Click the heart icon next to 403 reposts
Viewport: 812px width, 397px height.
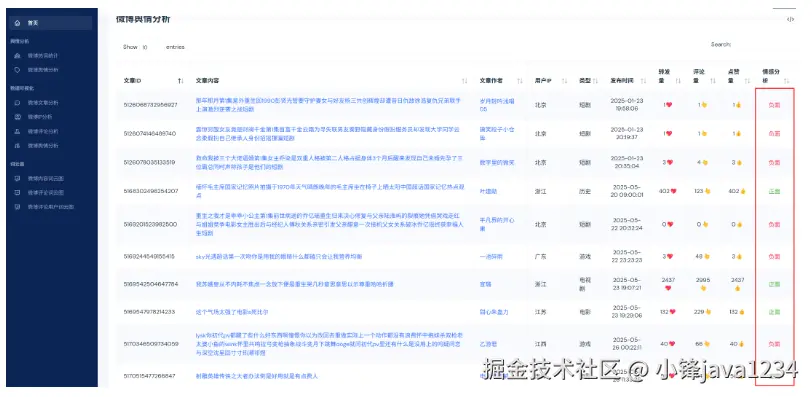click(674, 192)
